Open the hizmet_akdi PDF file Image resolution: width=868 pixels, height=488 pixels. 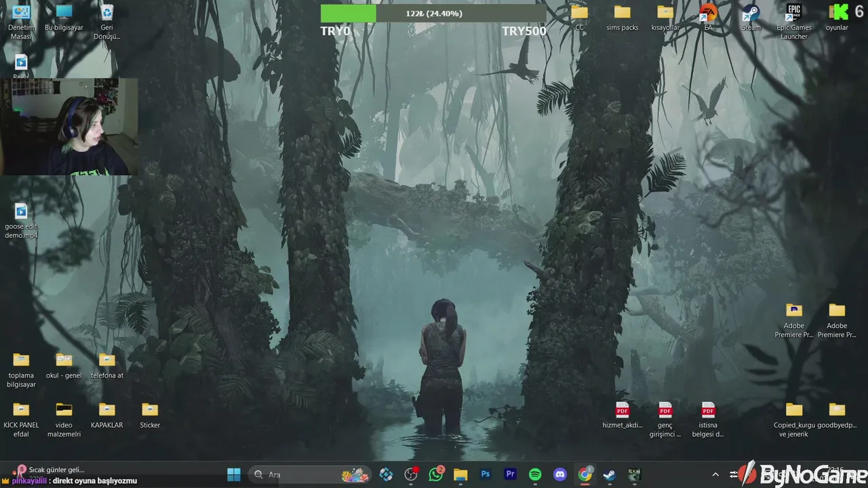click(x=622, y=415)
